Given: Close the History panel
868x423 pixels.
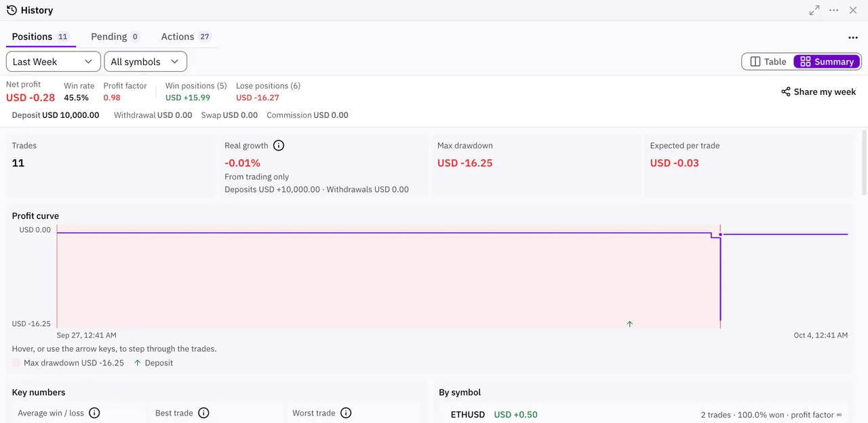Looking at the screenshot, I should [853, 10].
